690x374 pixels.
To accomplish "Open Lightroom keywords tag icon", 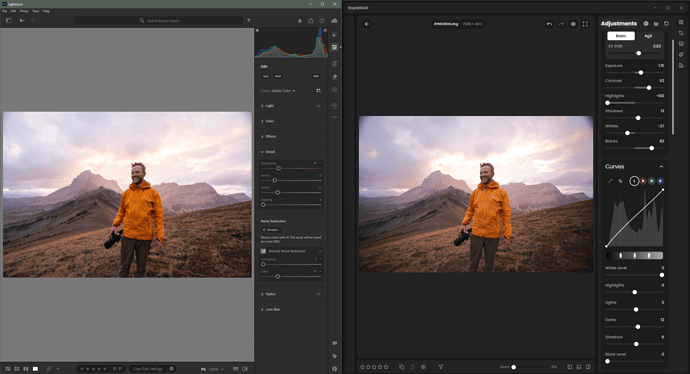I will tap(334, 356).
